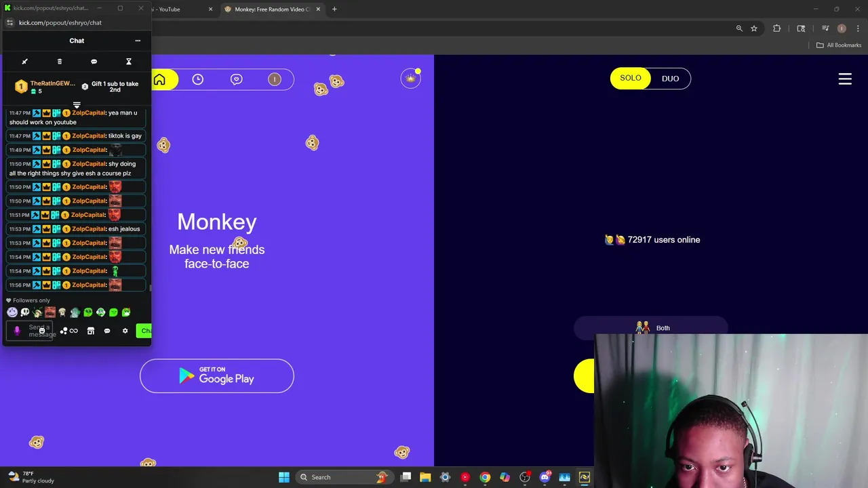The image size is (868, 488).
Task: Click the chat scrollbar thumb
Action: (150, 287)
